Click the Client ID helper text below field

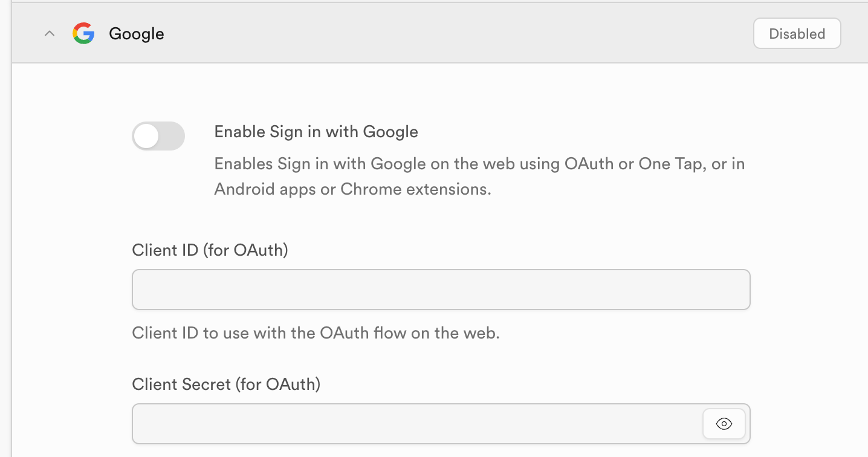tap(316, 333)
